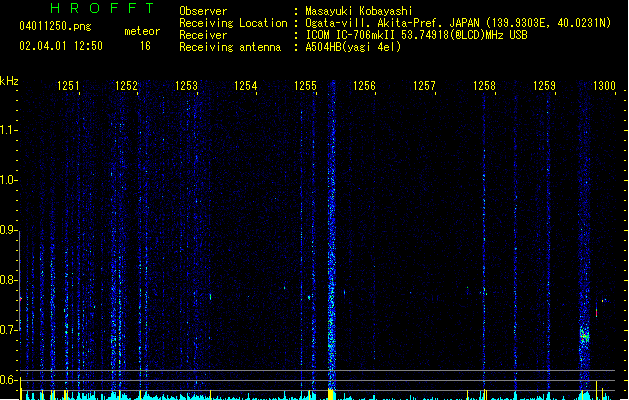The width and height of the screenshot is (629, 400).
Task: Click the 1.0 kHz frequency label
Action: coord(8,180)
